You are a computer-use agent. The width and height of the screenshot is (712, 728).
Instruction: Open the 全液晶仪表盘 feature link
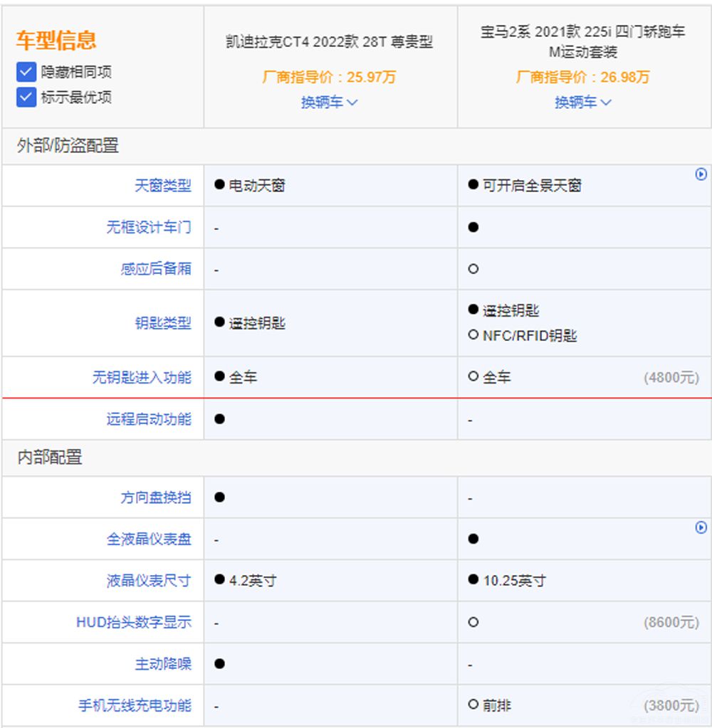click(x=149, y=539)
